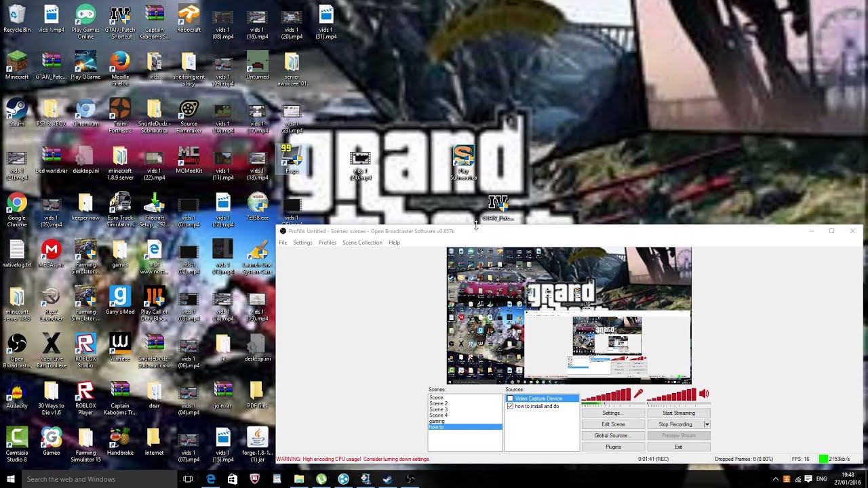Open the Unturned desktop shortcut
The width and height of the screenshot is (868, 488).
[x=258, y=65]
